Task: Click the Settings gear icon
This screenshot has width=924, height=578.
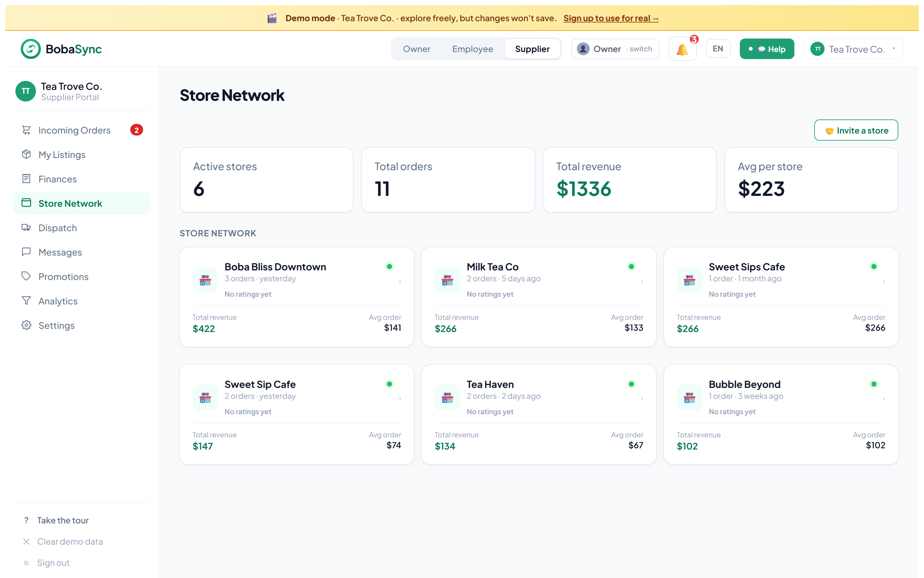Action: click(26, 325)
